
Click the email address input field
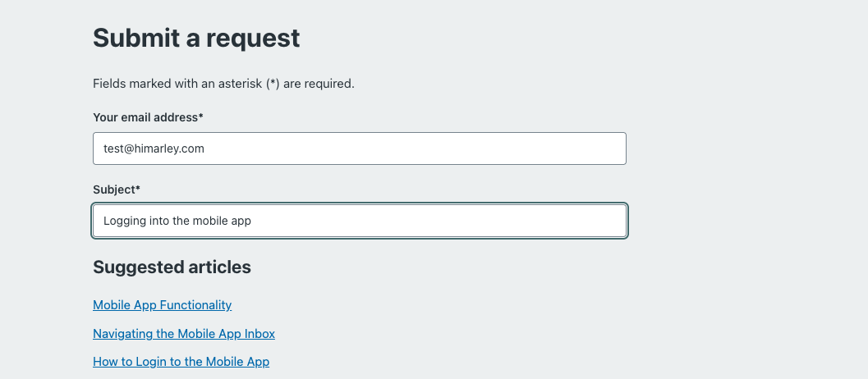point(359,148)
